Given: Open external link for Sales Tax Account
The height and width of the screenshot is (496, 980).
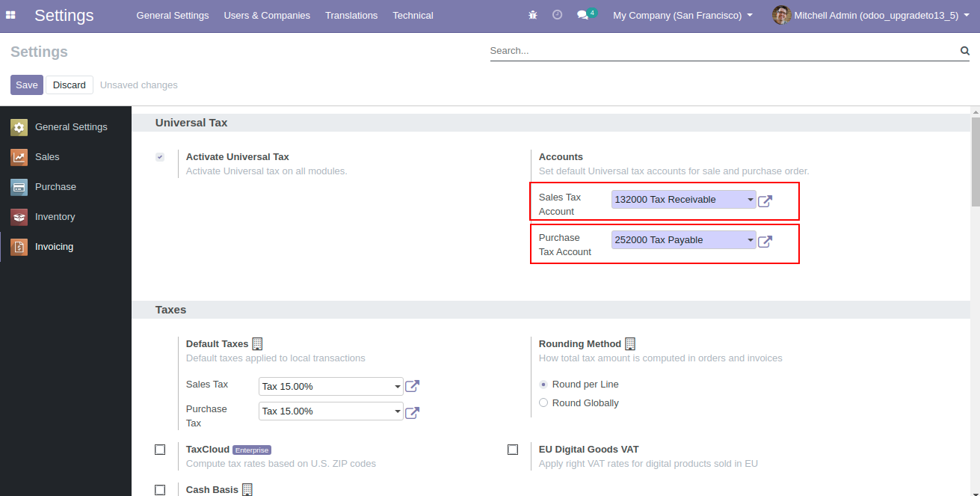Looking at the screenshot, I should point(765,200).
